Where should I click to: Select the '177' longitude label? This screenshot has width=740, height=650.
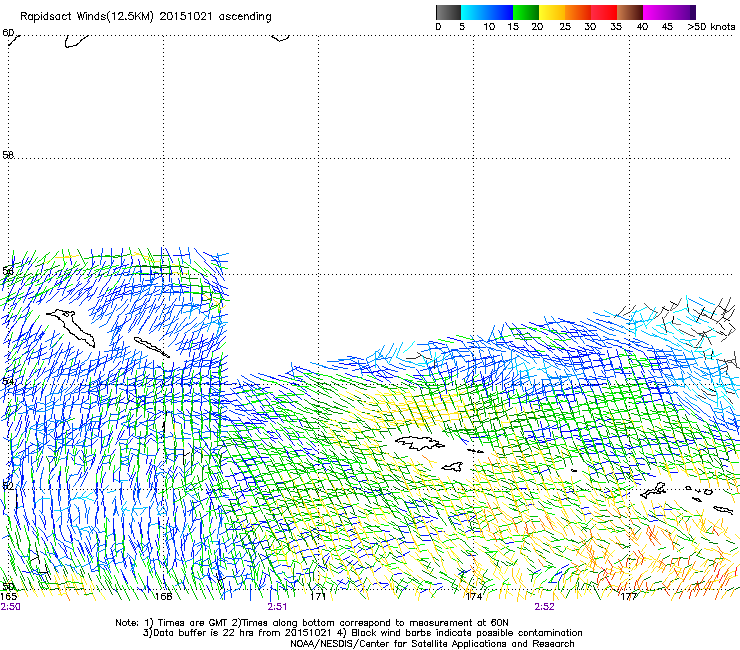pos(629,596)
